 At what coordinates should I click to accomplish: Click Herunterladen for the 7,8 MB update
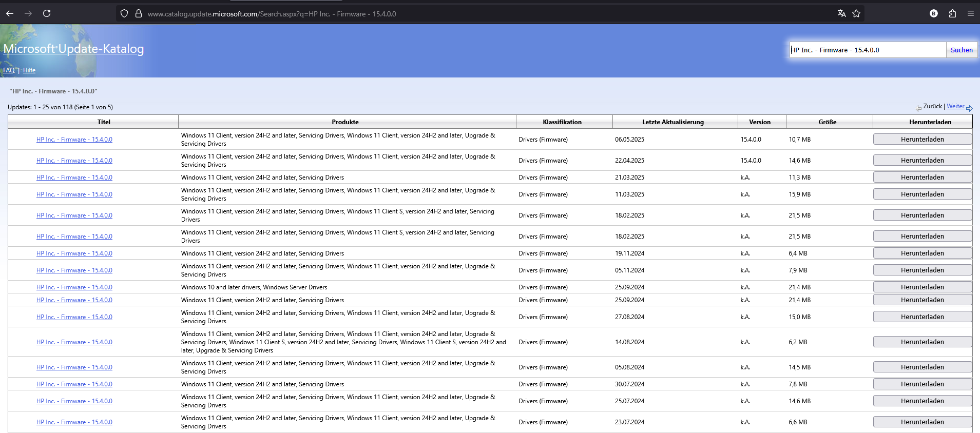tap(922, 384)
